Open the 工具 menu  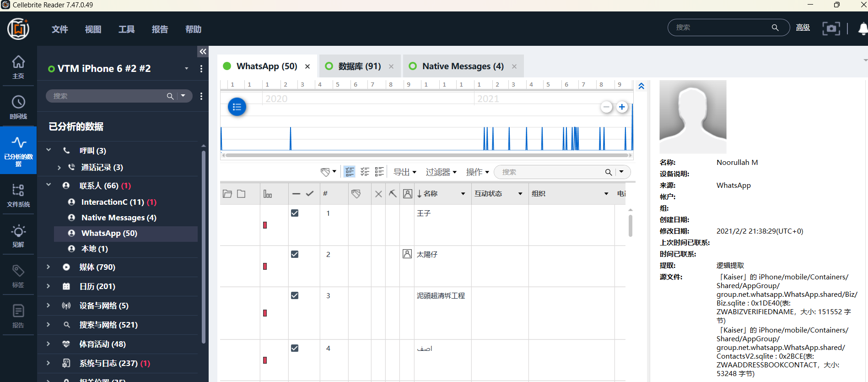127,29
